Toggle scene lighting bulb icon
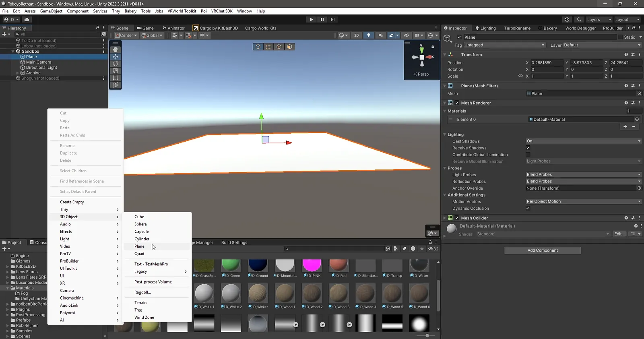Image resolution: width=644 pixels, height=339 pixels. coord(368,35)
